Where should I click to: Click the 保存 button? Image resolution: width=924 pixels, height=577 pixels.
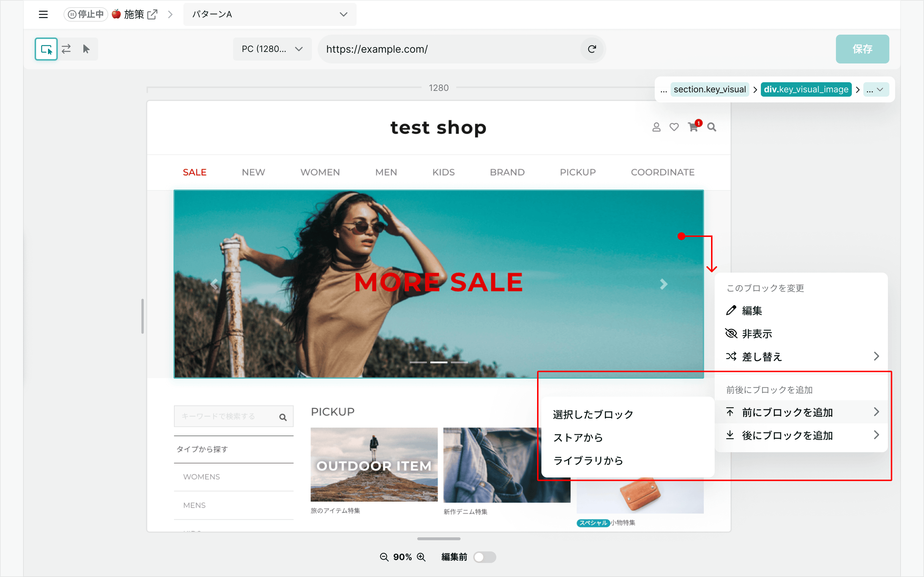(862, 49)
